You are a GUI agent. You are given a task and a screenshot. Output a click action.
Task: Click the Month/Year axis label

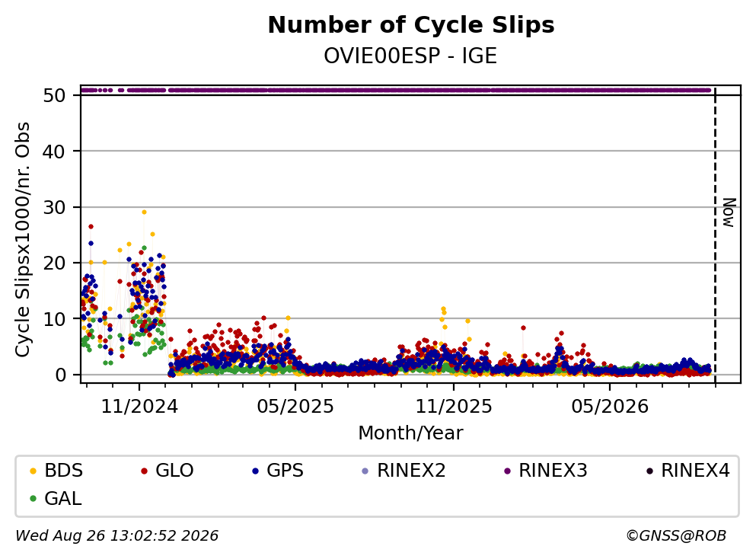[410, 433]
